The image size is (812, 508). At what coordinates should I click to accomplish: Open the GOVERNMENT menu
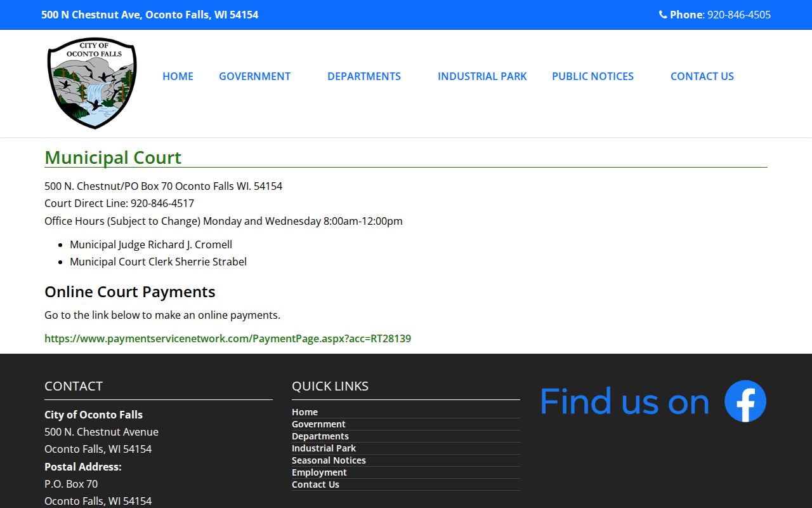[254, 76]
